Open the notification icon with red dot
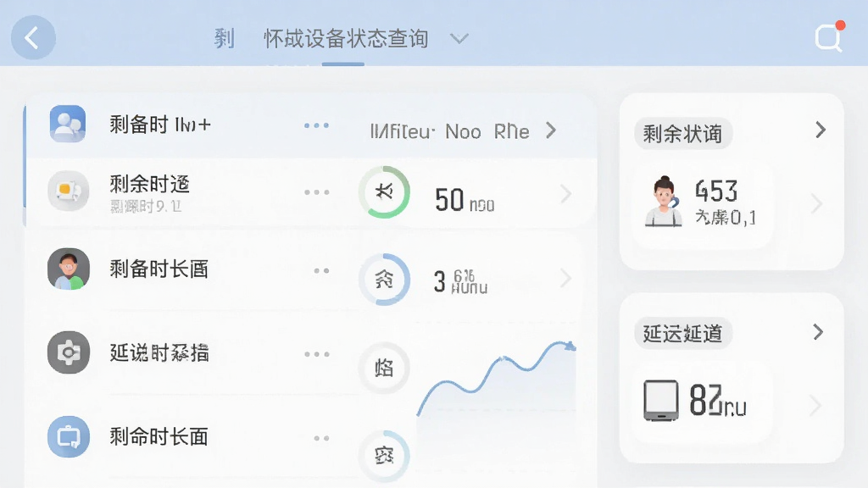868x488 pixels. click(829, 36)
